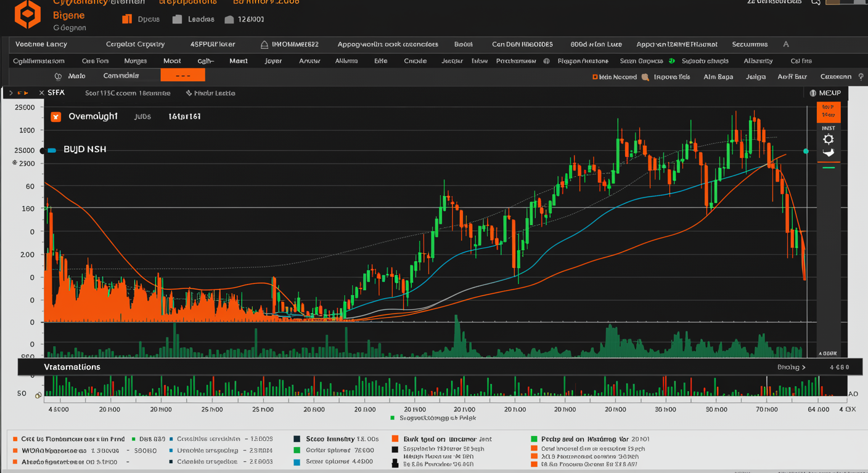Click the orange highlighted button near Cemmdnis
The image size is (868, 473).
coord(182,76)
